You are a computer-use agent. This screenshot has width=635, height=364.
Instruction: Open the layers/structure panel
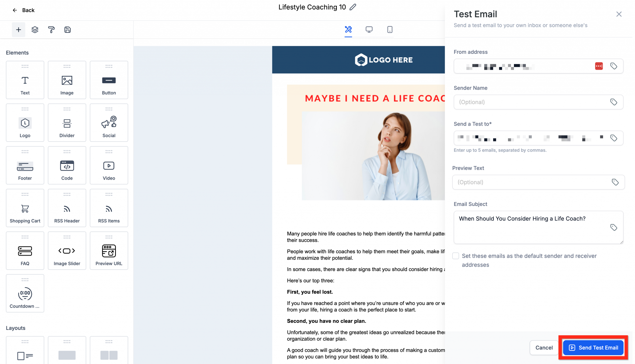point(35,29)
